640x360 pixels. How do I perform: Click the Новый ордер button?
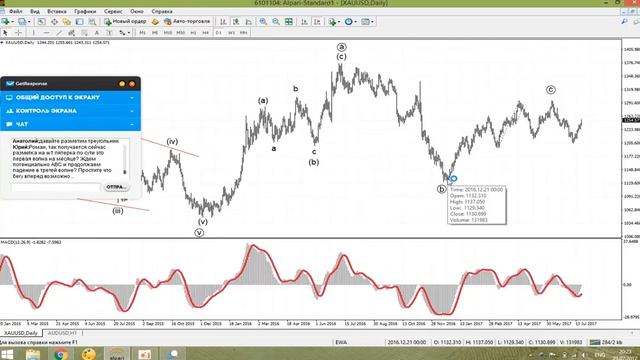click(x=125, y=22)
